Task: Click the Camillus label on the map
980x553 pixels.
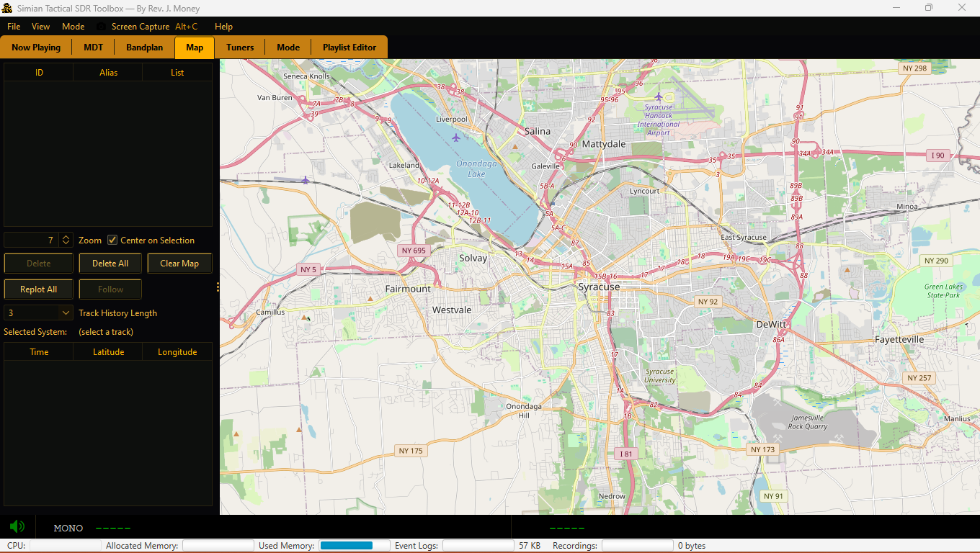Action: pos(270,313)
